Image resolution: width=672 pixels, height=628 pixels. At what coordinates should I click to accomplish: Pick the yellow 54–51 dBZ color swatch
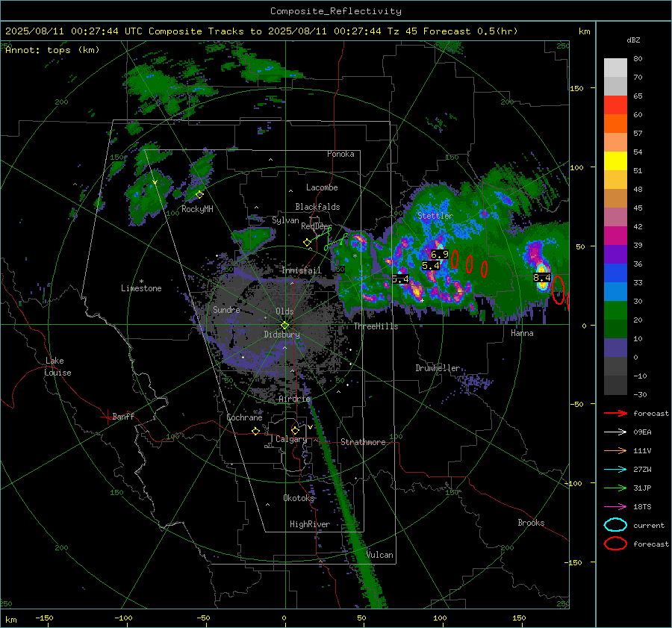tap(615, 161)
